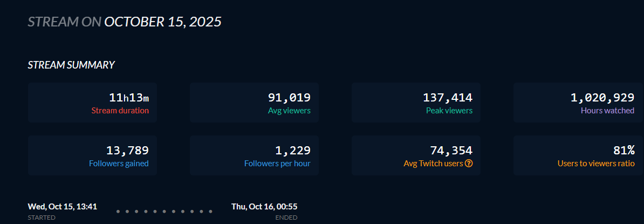
Task: Click the Followers gained label text
Action: (119, 163)
